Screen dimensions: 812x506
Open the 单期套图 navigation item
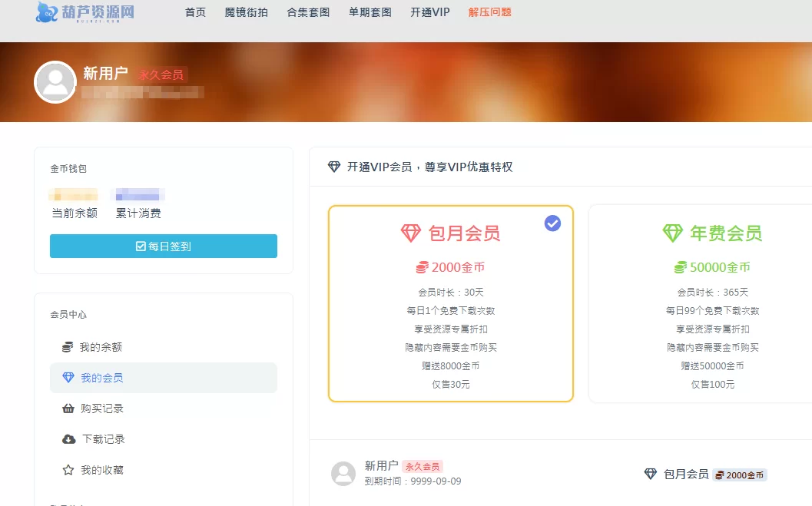pyautogui.click(x=370, y=12)
